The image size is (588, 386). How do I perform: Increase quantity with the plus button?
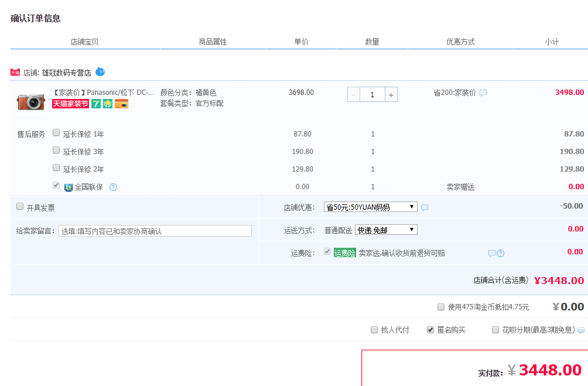[391, 94]
